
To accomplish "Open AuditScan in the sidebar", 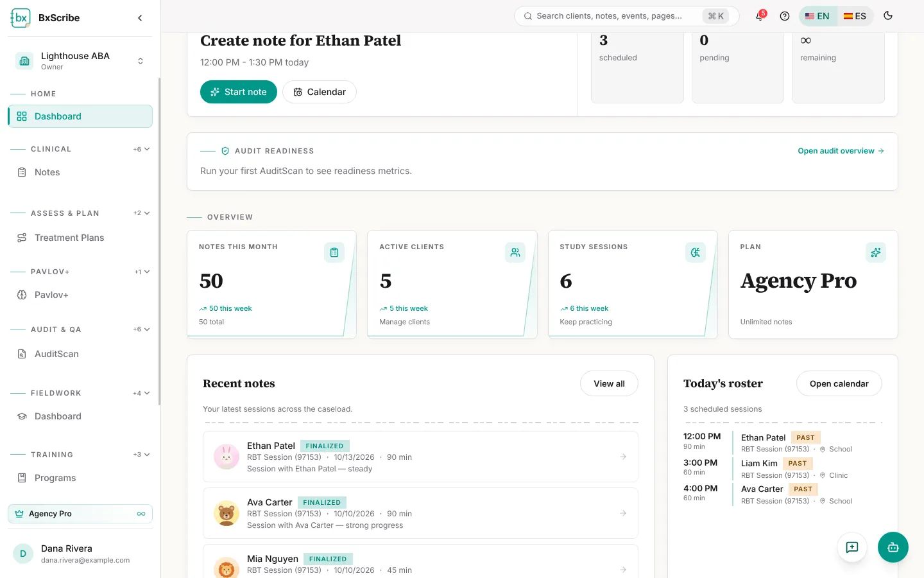I will [x=80, y=354].
